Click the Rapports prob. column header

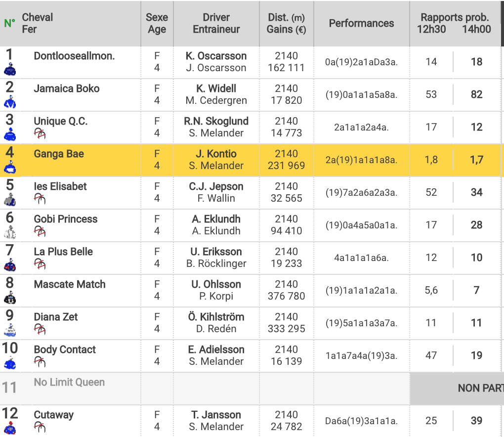(454, 18)
